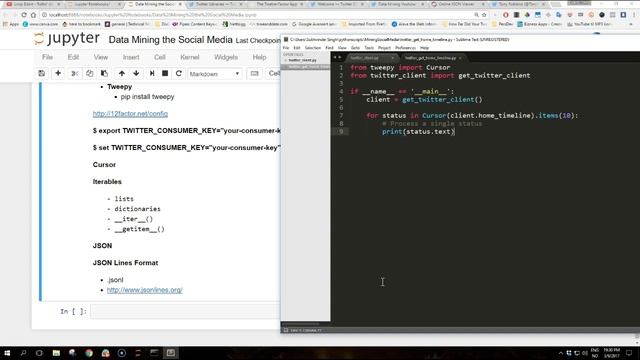
Task: Click the Chrome address bar
Action: click(x=257, y=15)
